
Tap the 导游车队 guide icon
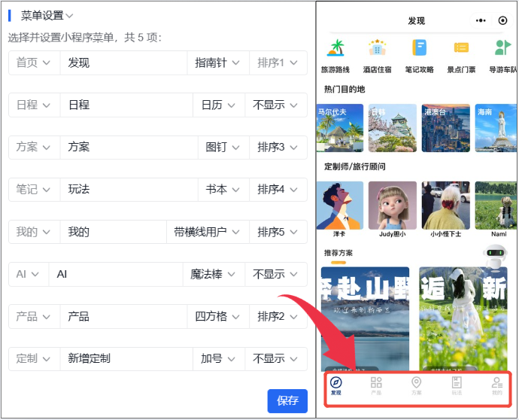(502, 48)
